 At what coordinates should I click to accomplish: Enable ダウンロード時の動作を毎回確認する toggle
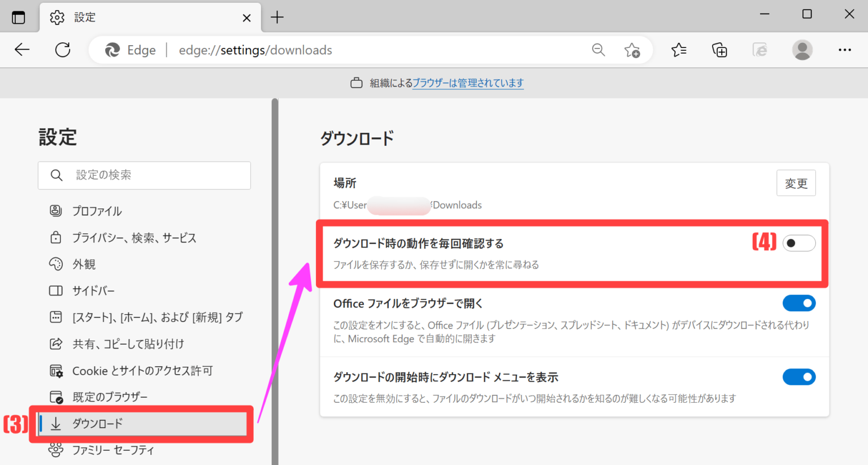799,242
